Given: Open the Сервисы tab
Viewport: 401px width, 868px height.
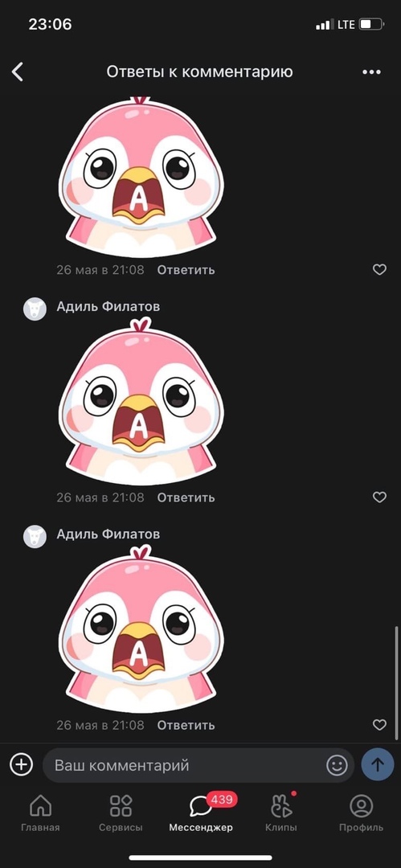Looking at the screenshot, I should pyautogui.click(x=121, y=813).
